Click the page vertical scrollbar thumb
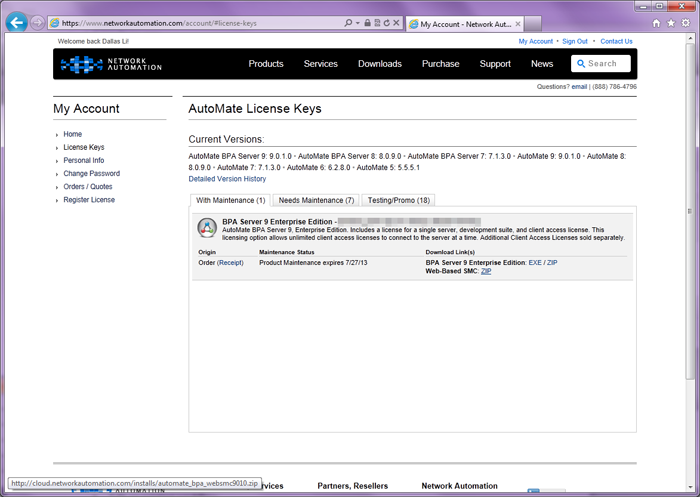 tap(689, 211)
